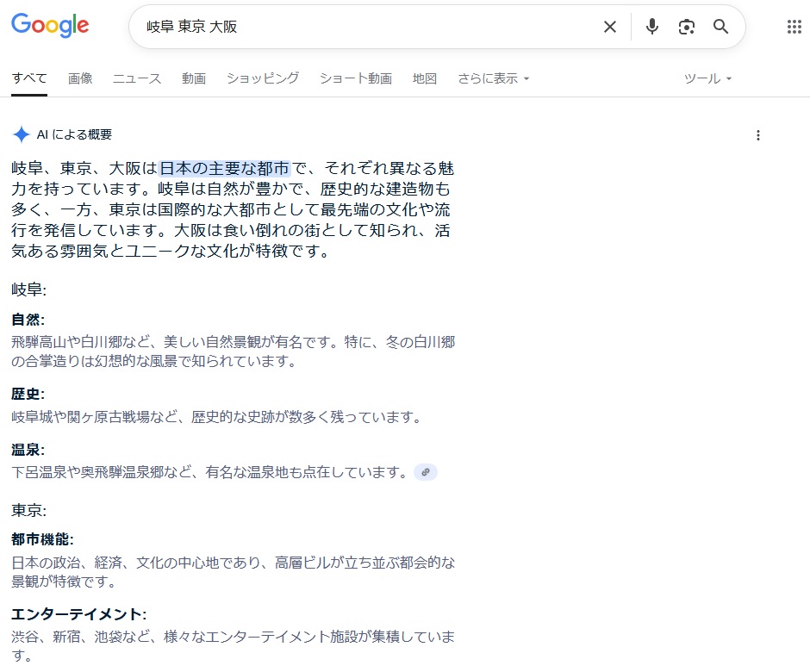Switch to the ニュース tab

[137, 78]
